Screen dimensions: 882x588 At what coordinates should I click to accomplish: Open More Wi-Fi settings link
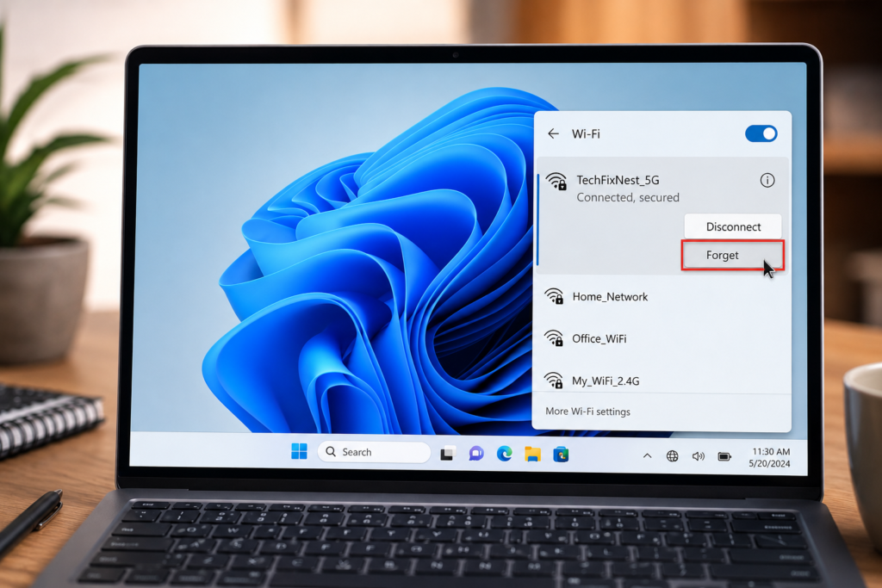[587, 412]
